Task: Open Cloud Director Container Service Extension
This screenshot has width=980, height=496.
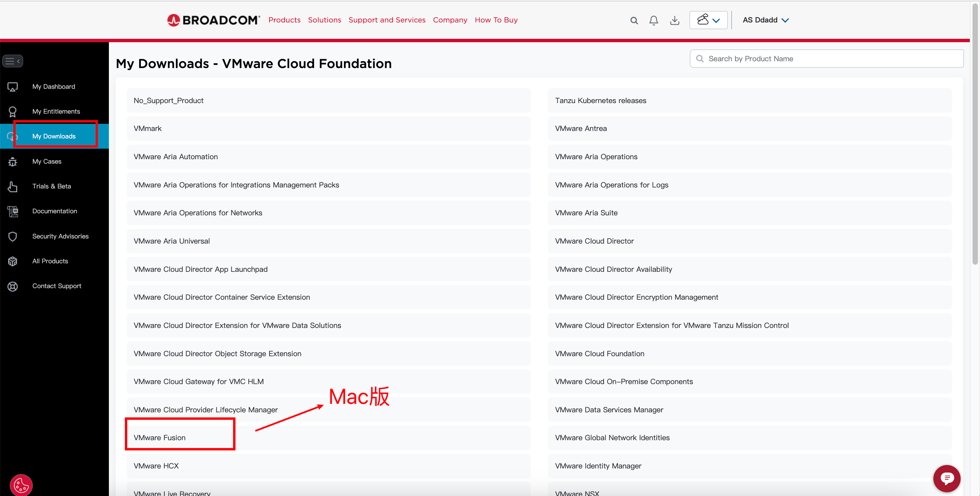Action: [x=328, y=297]
